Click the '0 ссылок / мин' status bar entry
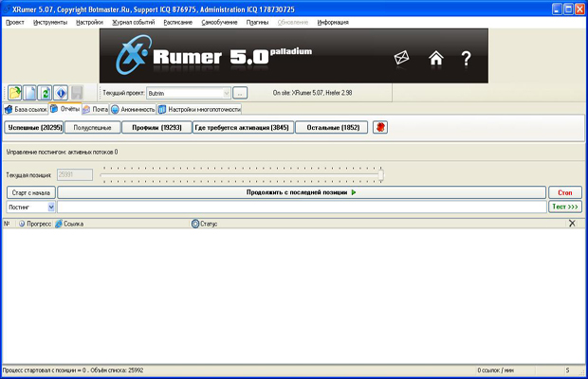The height and width of the screenshot is (379, 588). (x=495, y=370)
